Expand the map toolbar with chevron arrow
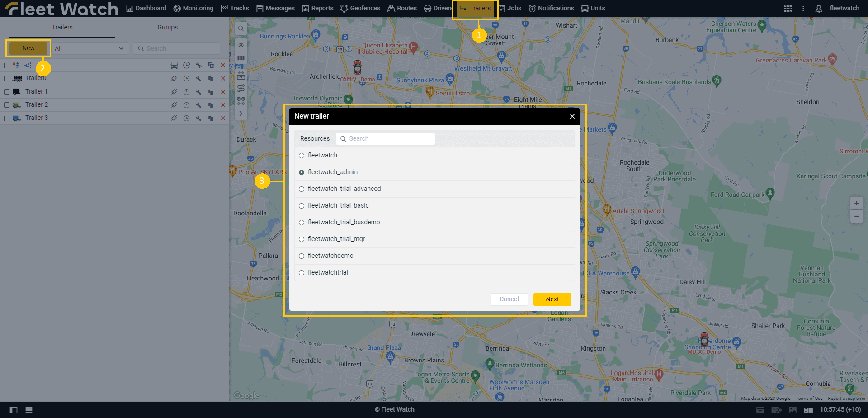The image size is (868, 418). click(x=241, y=114)
